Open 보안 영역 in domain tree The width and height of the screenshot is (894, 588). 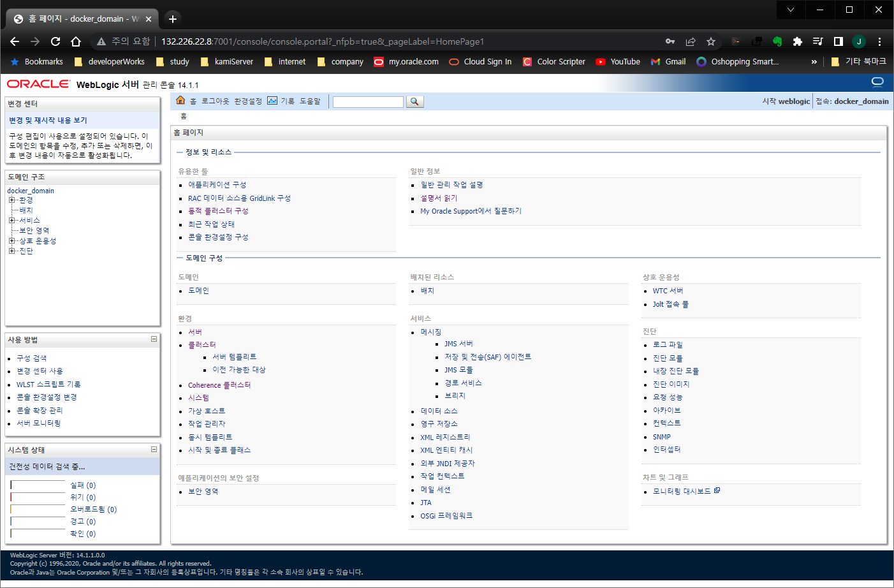click(34, 231)
